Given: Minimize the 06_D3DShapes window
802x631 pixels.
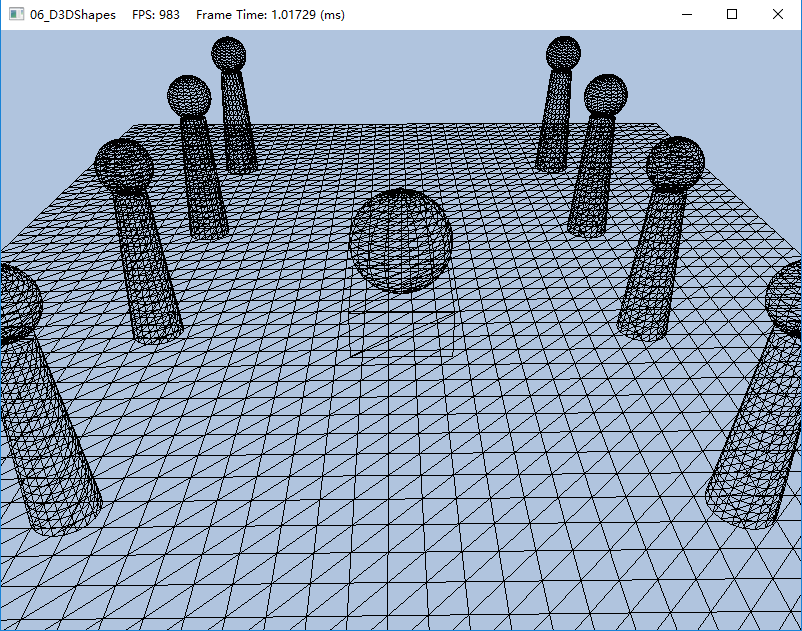Looking at the screenshot, I should coord(687,14).
